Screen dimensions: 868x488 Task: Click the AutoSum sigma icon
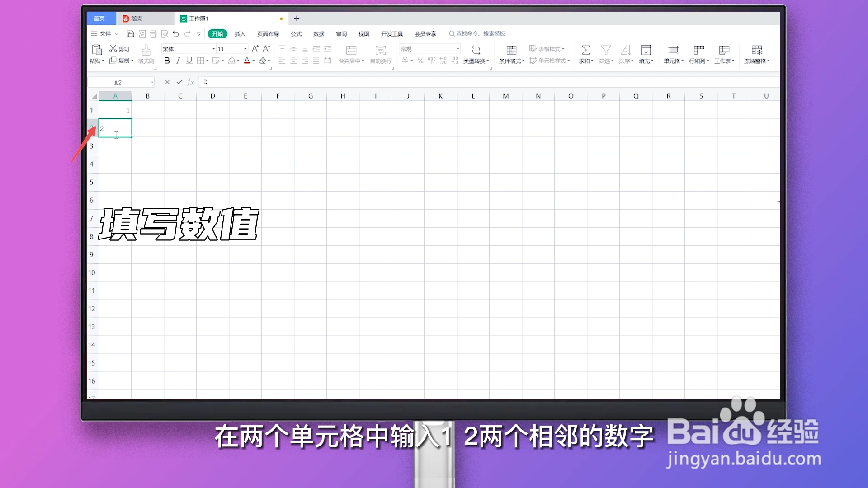point(585,50)
